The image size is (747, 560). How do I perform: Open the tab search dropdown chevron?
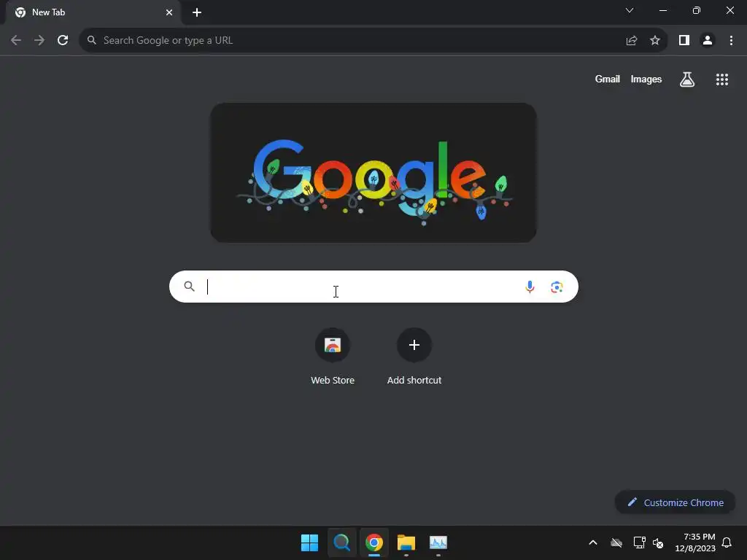tap(630, 10)
